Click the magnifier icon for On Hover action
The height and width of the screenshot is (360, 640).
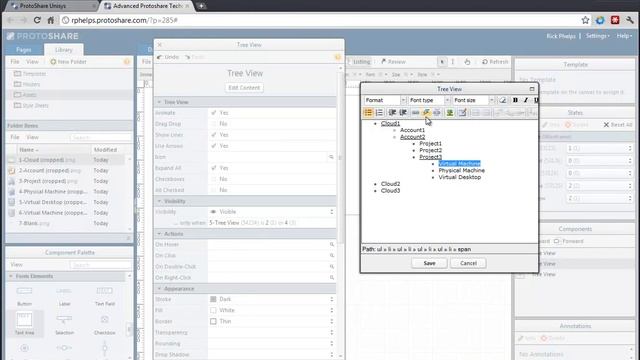click(332, 244)
